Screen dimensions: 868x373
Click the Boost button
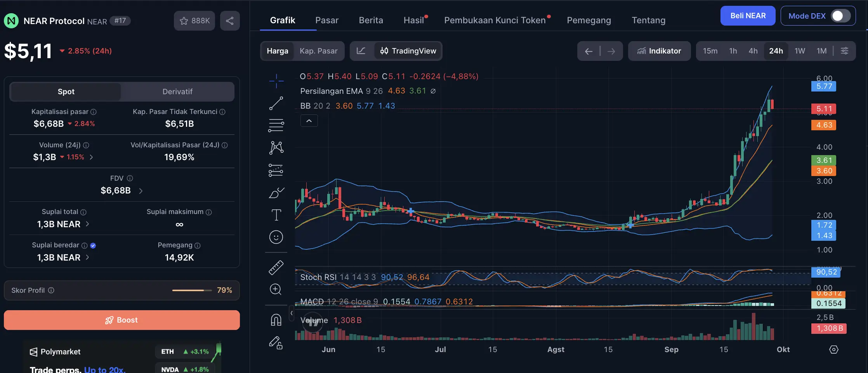[x=122, y=320]
